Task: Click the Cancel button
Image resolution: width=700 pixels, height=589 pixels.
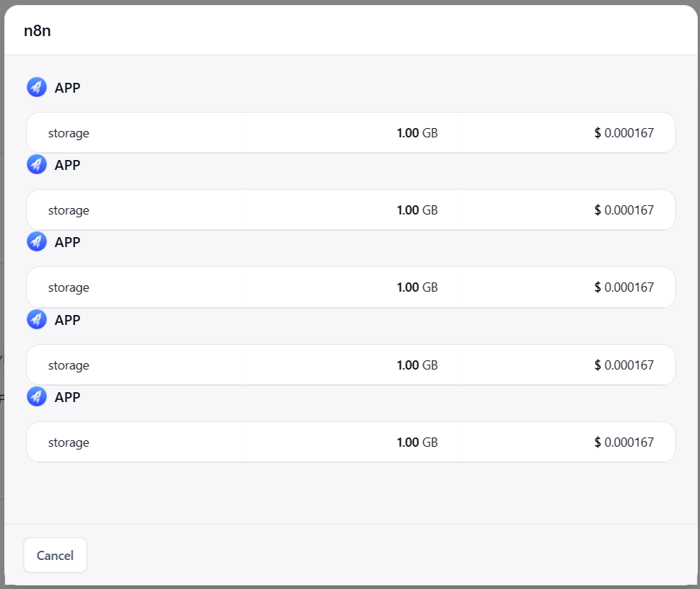Action: [55, 555]
